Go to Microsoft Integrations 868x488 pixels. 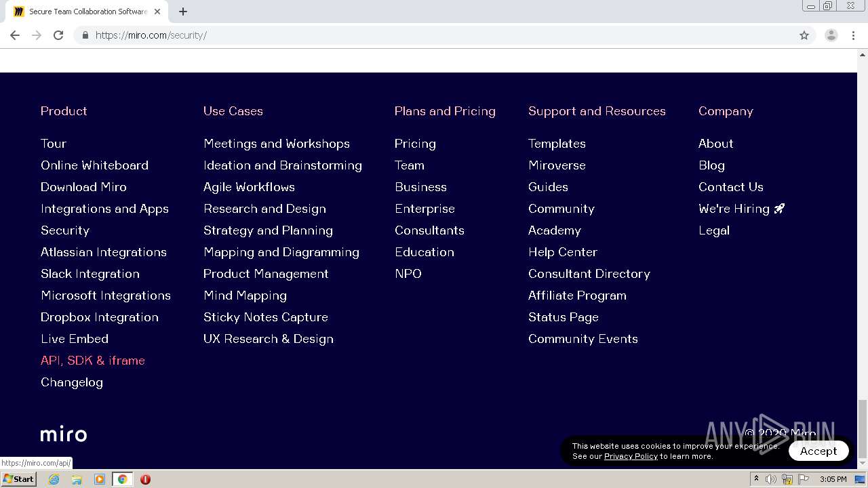pos(106,296)
